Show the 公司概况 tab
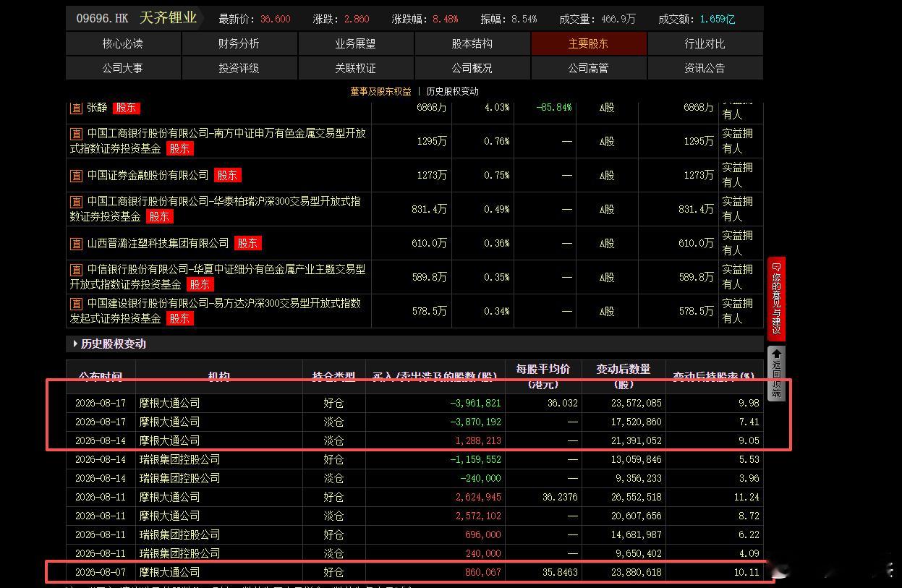The height and width of the screenshot is (588, 902). coord(472,68)
